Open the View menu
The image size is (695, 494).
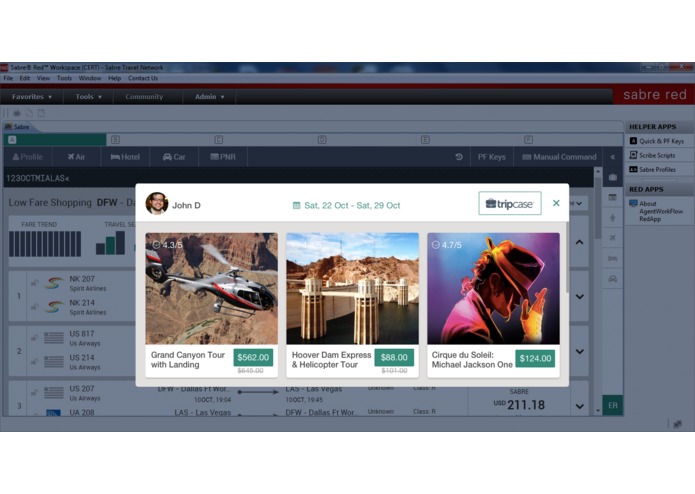click(43, 78)
